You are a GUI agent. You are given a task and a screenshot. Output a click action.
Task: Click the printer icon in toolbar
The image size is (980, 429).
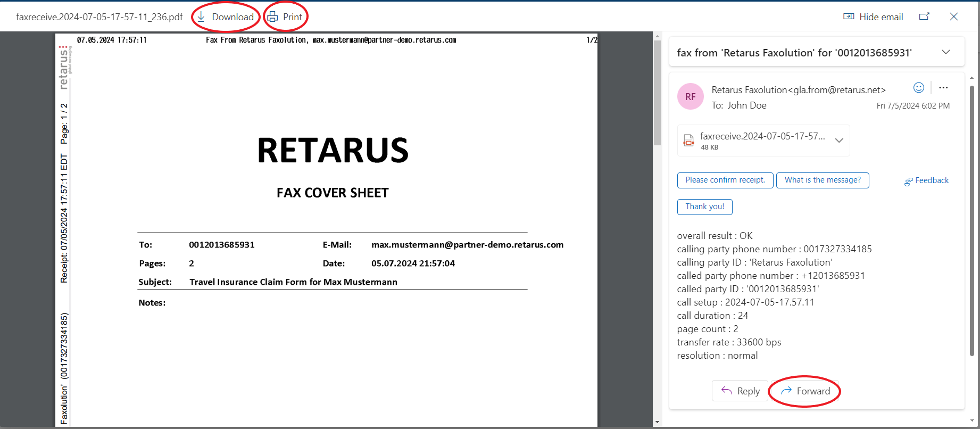pos(272,17)
